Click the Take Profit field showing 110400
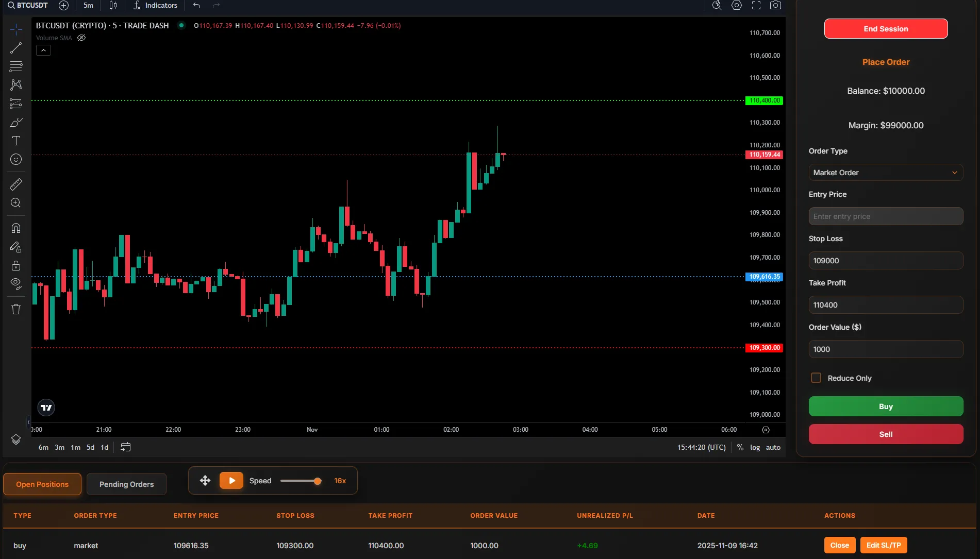Screen dimensions: 980x559 886,305
